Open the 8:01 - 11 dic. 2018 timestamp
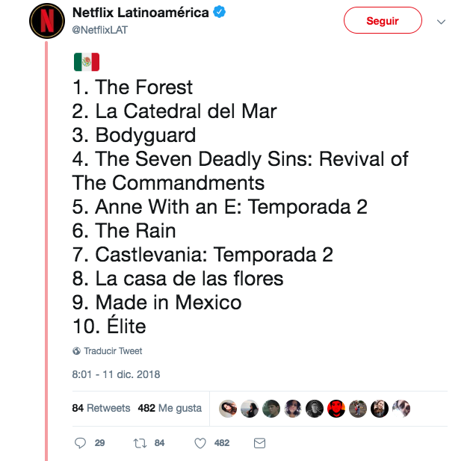Image resolution: width=476 pixels, height=461 pixels. click(x=116, y=374)
